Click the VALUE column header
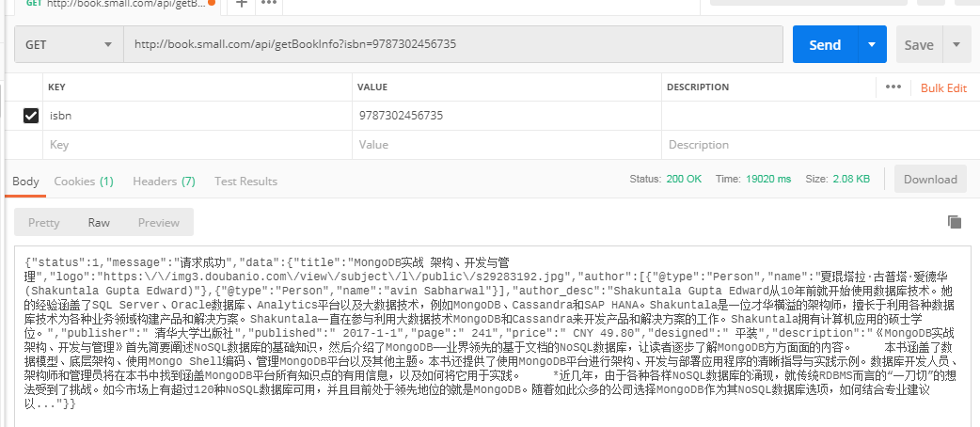The height and width of the screenshot is (427, 980). [x=372, y=87]
